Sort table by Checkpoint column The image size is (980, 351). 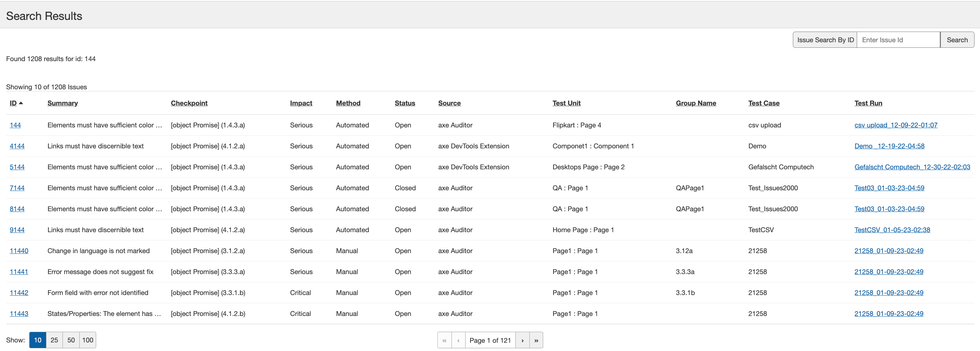pos(189,103)
